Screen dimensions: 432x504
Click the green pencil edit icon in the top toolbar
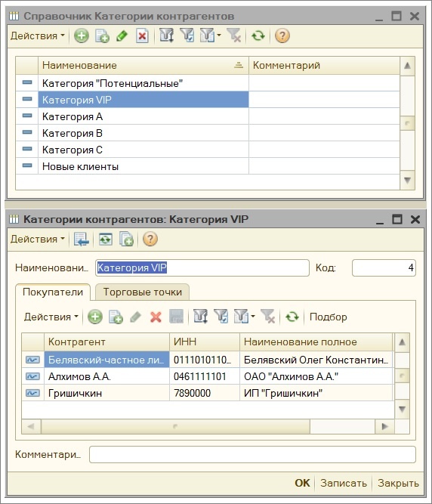click(122, 36)
